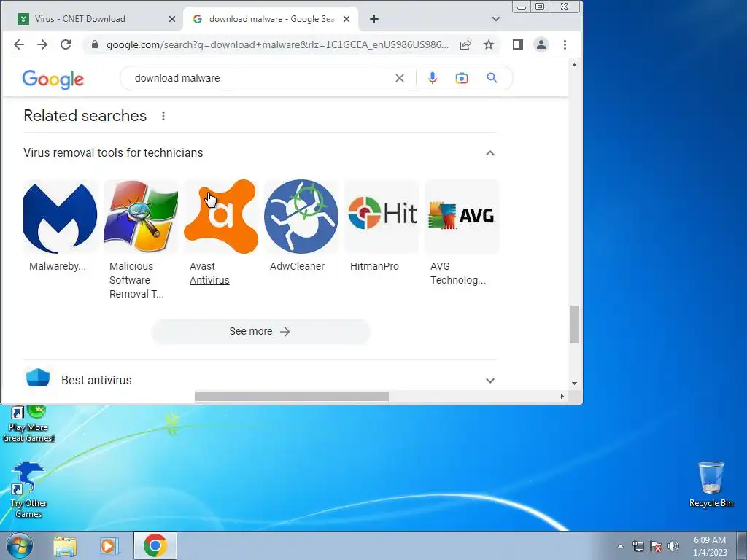Follow the Avast Antivirus text link
Image resolution: width=747 pixels, height=560 pixels.
209,273
